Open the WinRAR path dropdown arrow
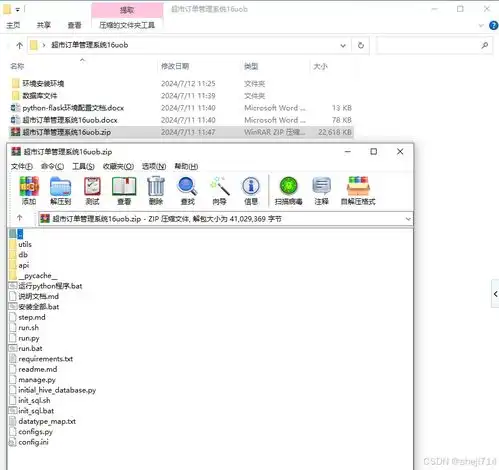This screenshot has height=470, width=499. (408, 219)
